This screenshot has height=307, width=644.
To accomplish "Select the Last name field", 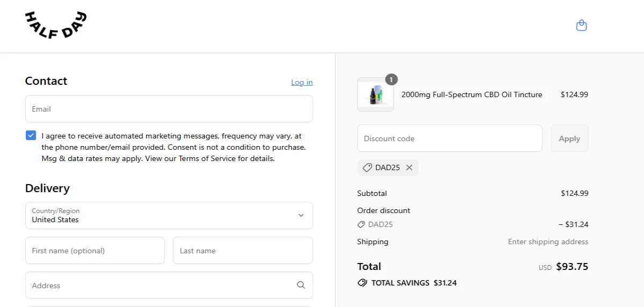I will pos(243,251).
